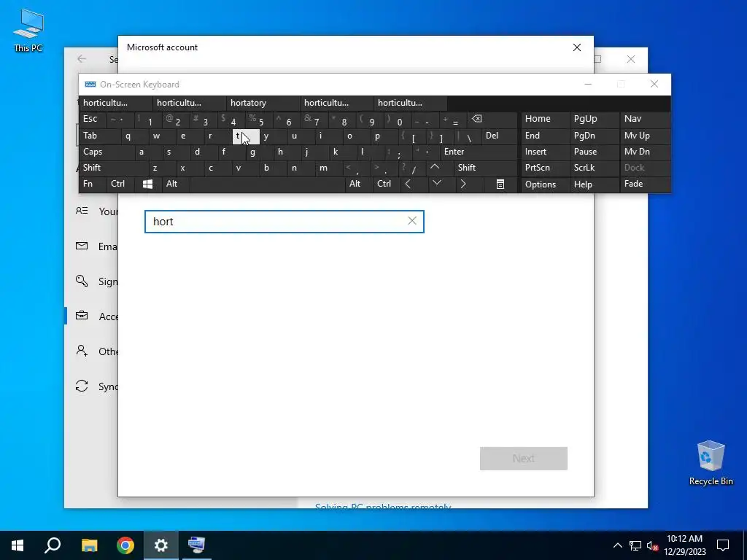
Task: Toggle the Fn key on the keyboard
Action: click(93, 184)
